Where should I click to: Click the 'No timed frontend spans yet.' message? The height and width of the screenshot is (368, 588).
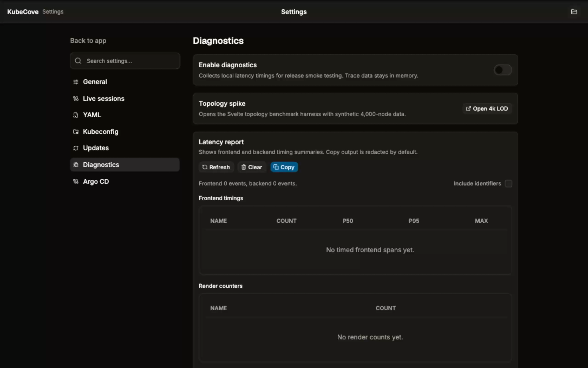click(370, 250)
